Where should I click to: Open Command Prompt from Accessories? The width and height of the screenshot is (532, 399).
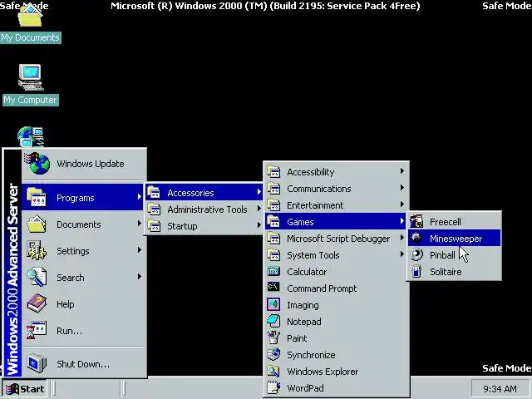coord(336,288)
